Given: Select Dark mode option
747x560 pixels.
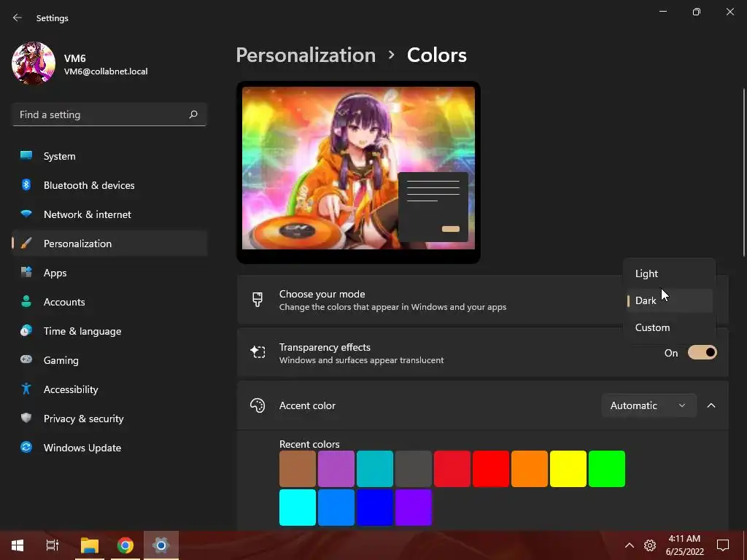Looking at the screenshot, I should [x=670, y=300].
